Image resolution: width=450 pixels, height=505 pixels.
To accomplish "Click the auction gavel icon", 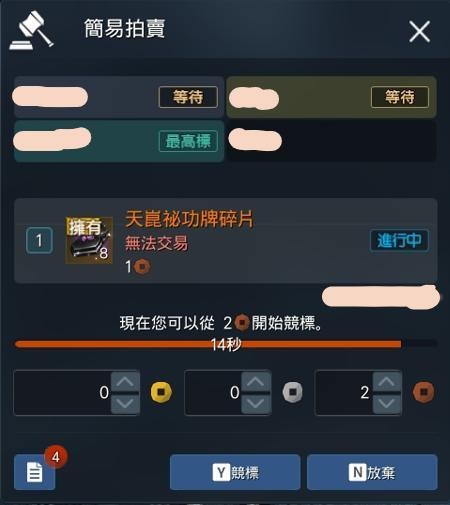I will click(x=31, y=31).
